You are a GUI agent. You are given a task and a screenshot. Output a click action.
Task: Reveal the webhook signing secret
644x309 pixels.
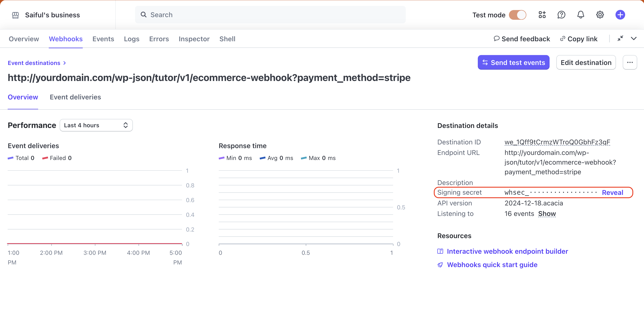tap(612, 192)
